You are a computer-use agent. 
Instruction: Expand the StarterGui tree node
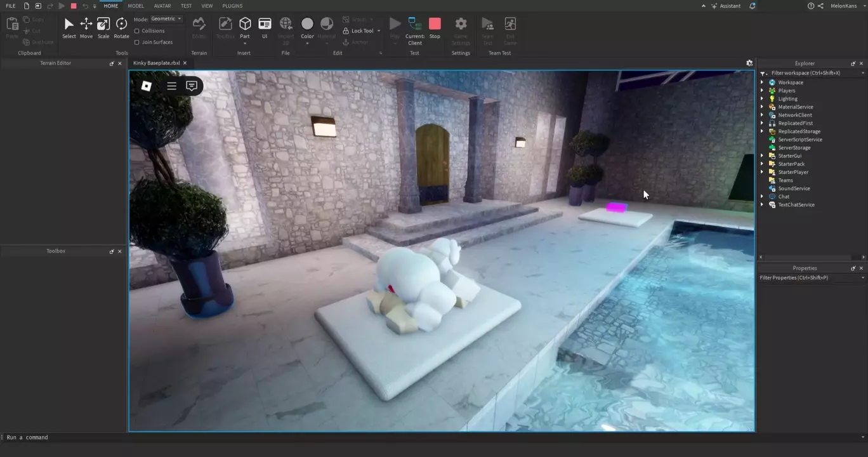[x=762, y=156]
